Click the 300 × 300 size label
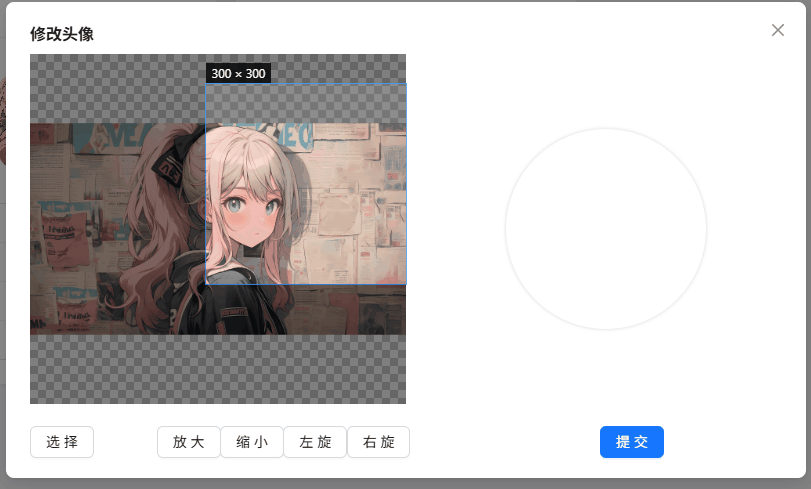Image resolution: width=811 pixels, height=489 pixels. pyautogui.click(x=238, y=73)
